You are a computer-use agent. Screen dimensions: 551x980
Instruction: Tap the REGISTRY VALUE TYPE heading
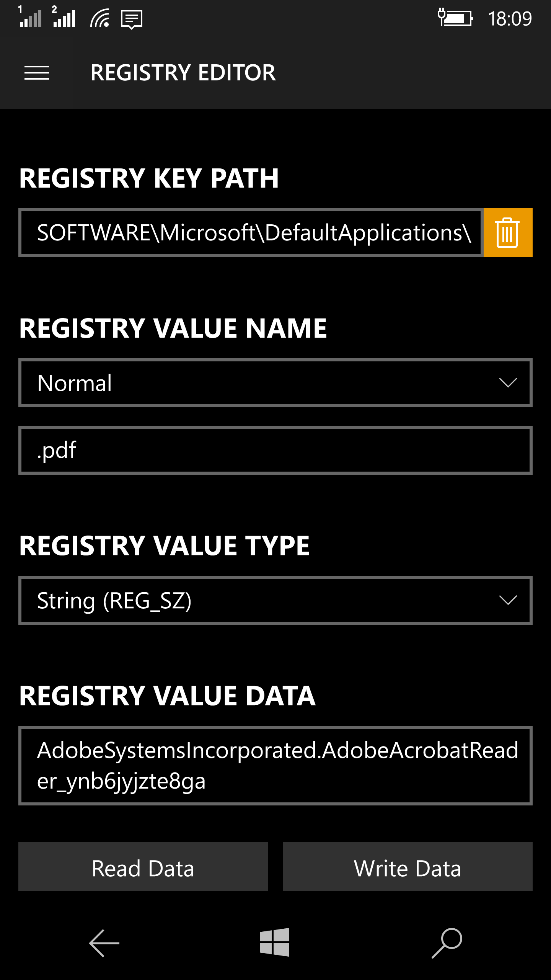point(165,546)
